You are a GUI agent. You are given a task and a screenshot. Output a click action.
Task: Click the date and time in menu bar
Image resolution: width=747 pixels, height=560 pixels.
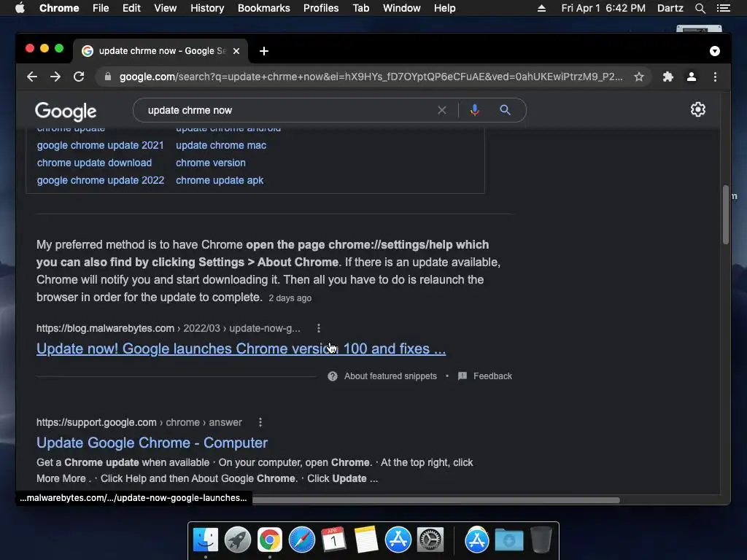[603, 8]
